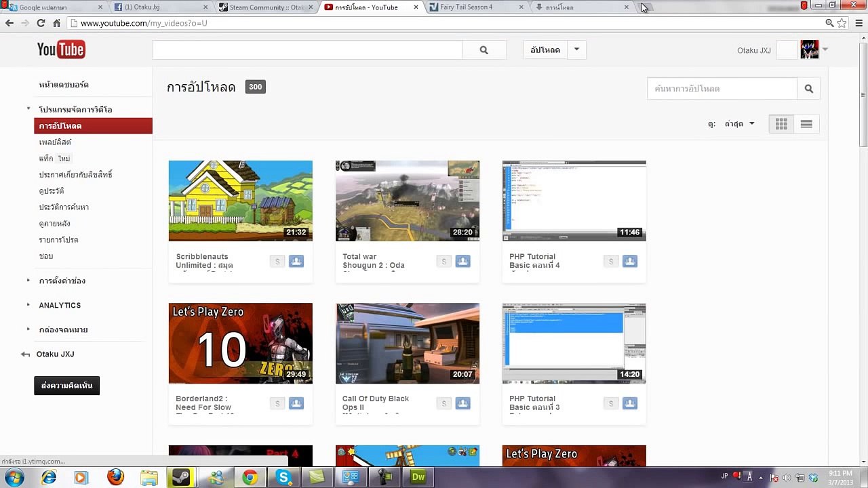
Task: Switch to the Steam Community tab
Action: point(264,7)
